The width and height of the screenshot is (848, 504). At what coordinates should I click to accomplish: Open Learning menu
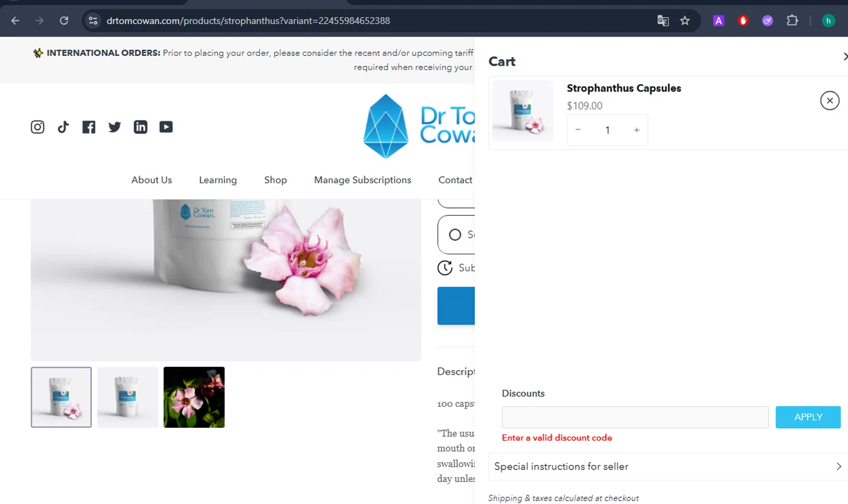218,180
